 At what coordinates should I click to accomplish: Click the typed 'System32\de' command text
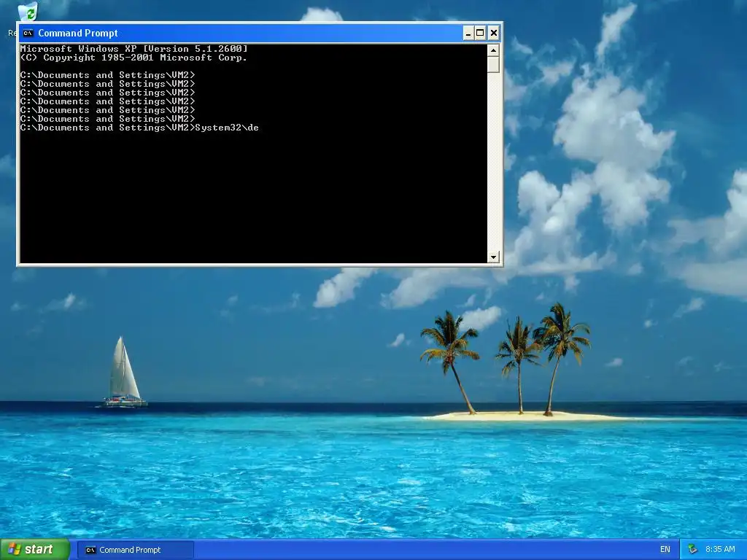tap(227, 128)
